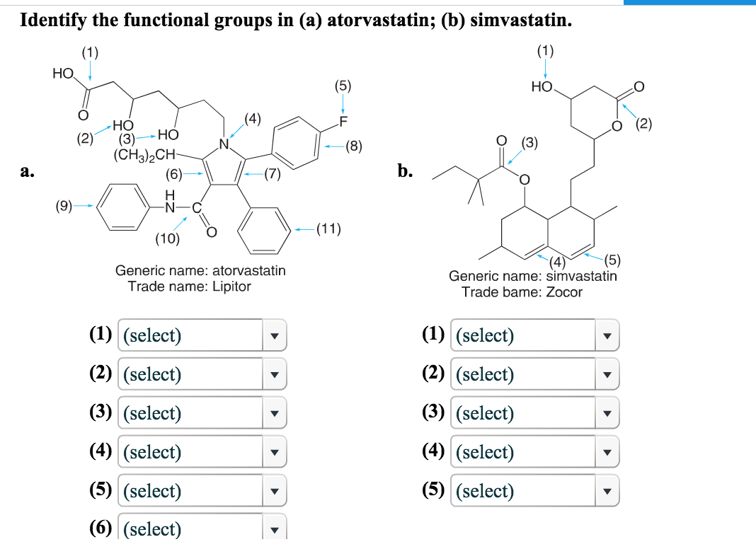Open the simvastatin (1) functional group dropdown
Screen dimensions: 756x549
pyautogui.click(x=534, y=335)
